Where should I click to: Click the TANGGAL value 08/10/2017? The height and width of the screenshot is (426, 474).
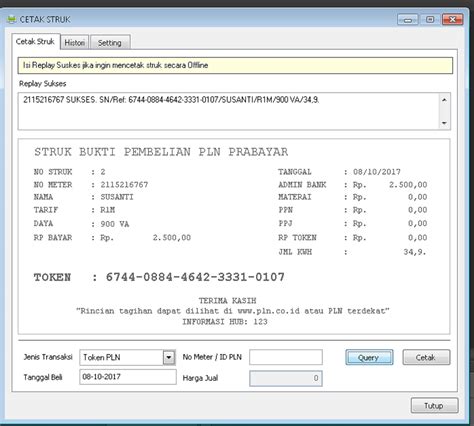tap(377, 172)
